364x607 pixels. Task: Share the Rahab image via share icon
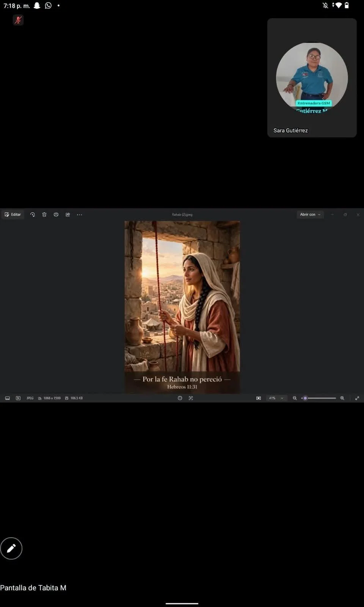pos(68,215)
